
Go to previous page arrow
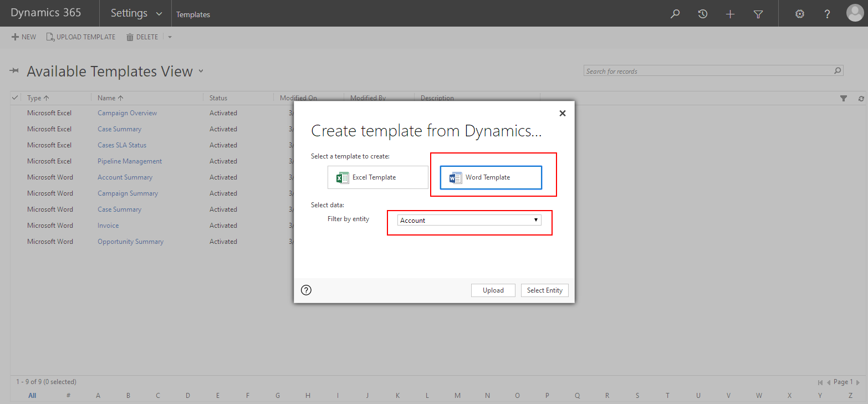(x=829, y=382)
